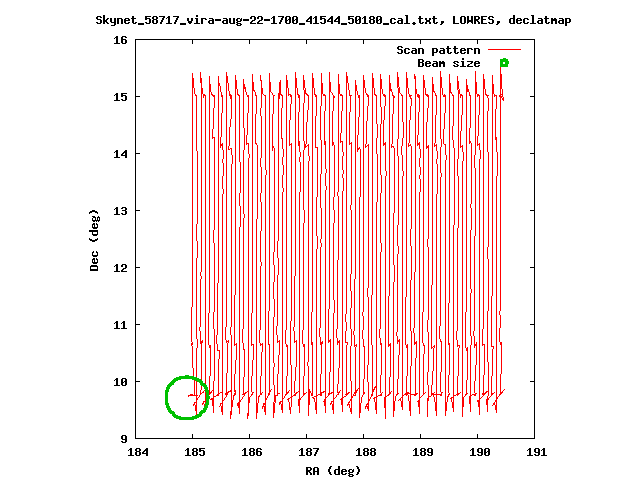Click the Dec axis tick label 12
This screenshot has width=640, height=480.
120,268
